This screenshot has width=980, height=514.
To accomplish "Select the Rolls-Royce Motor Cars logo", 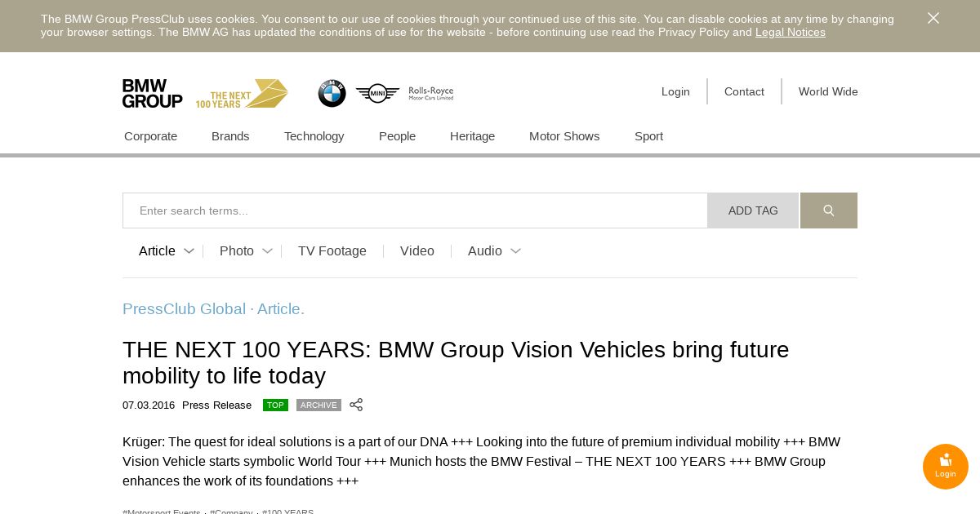I will (430, 93).
